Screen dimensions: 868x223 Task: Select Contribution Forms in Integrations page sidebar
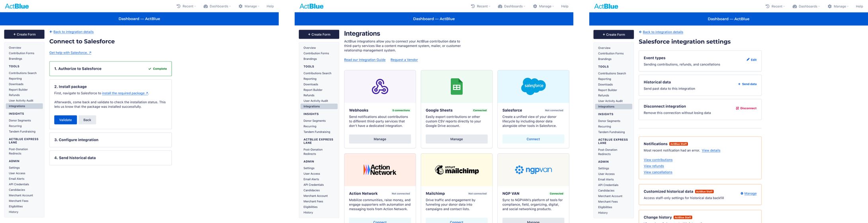pos(316,53)
